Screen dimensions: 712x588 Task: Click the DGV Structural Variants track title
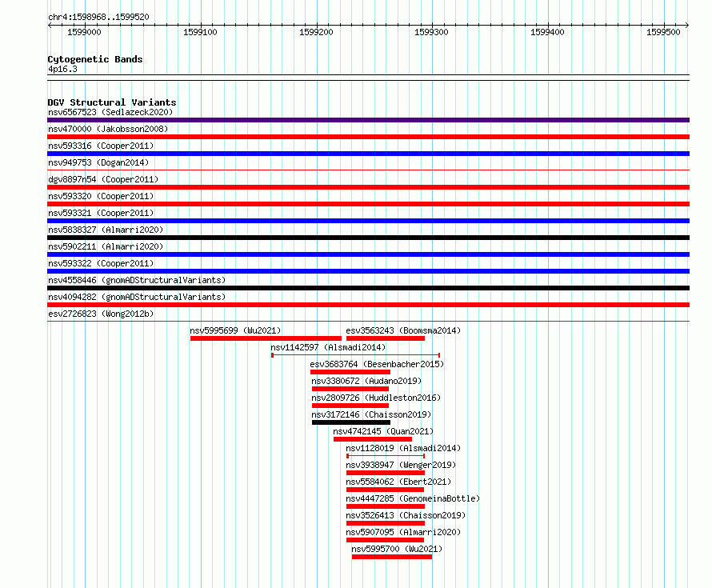112,102
